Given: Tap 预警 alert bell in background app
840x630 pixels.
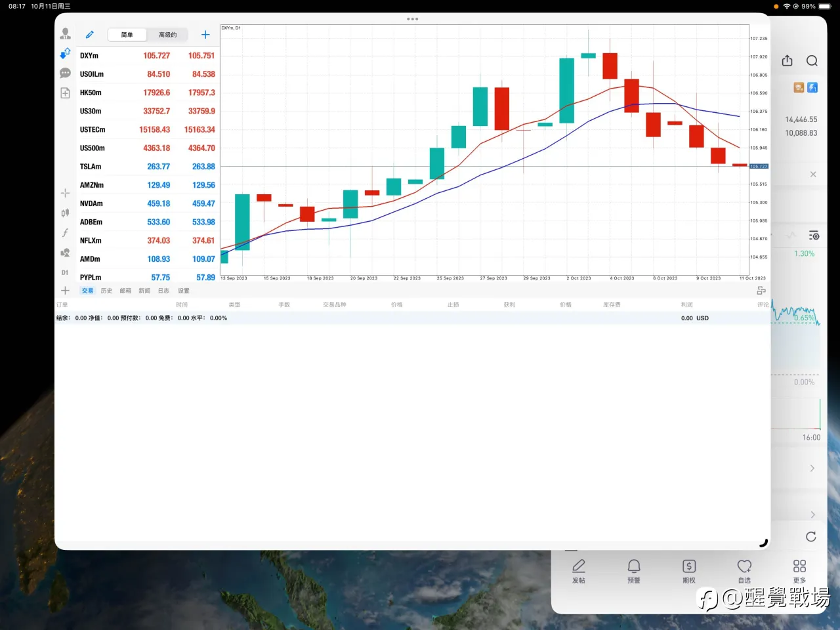Looking at the screenshot, I should click(x=634, y=571).
